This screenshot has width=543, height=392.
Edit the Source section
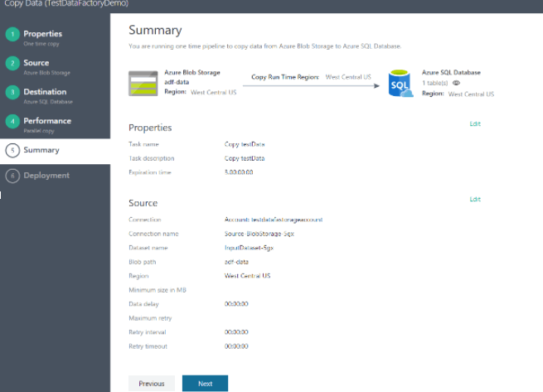[x=475, y=199]
